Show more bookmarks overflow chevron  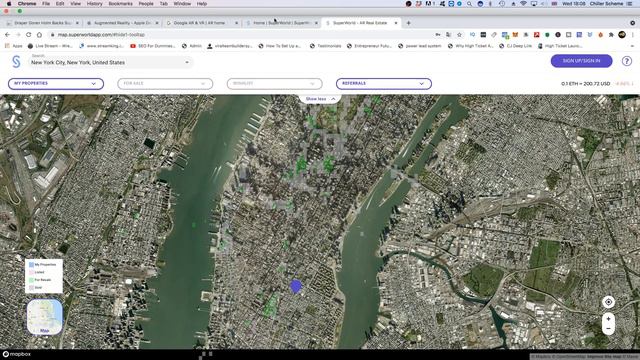click(x=632, y=46)
